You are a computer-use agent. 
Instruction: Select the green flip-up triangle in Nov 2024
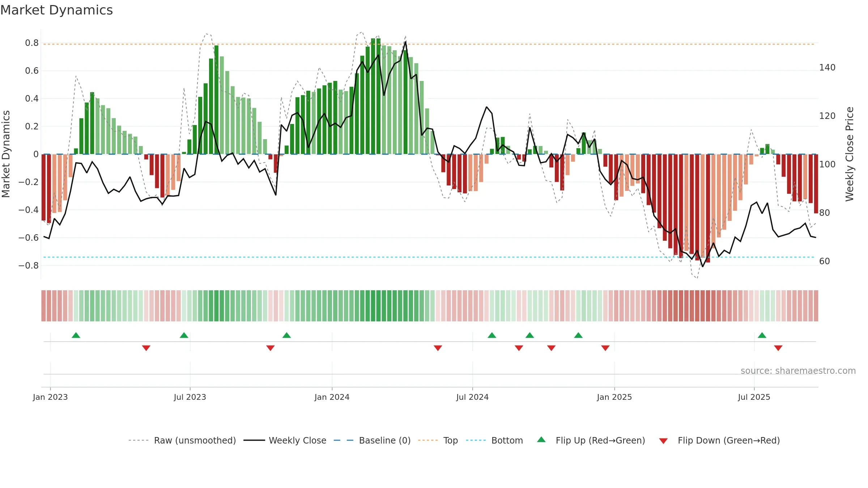click(x=578, y=335)
